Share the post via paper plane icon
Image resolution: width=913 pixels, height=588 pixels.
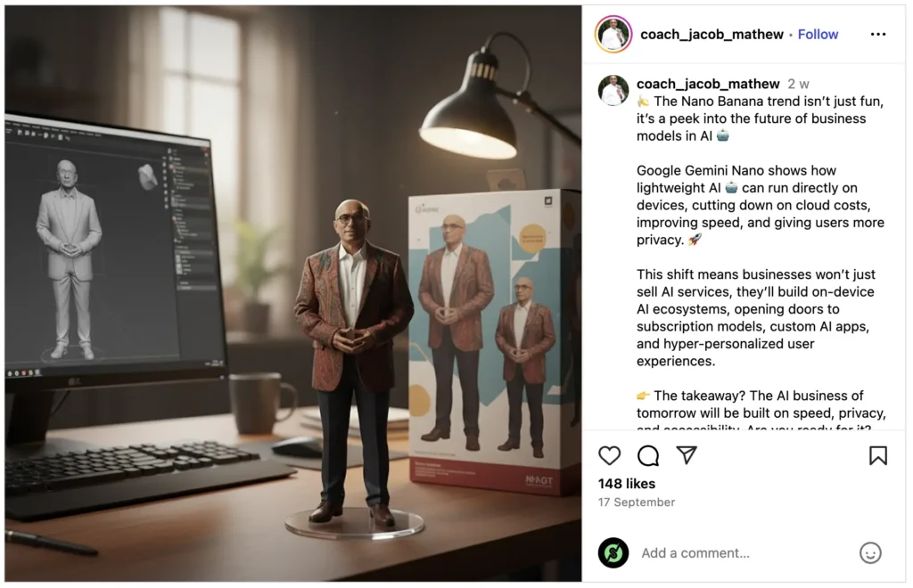click(687, 455)
